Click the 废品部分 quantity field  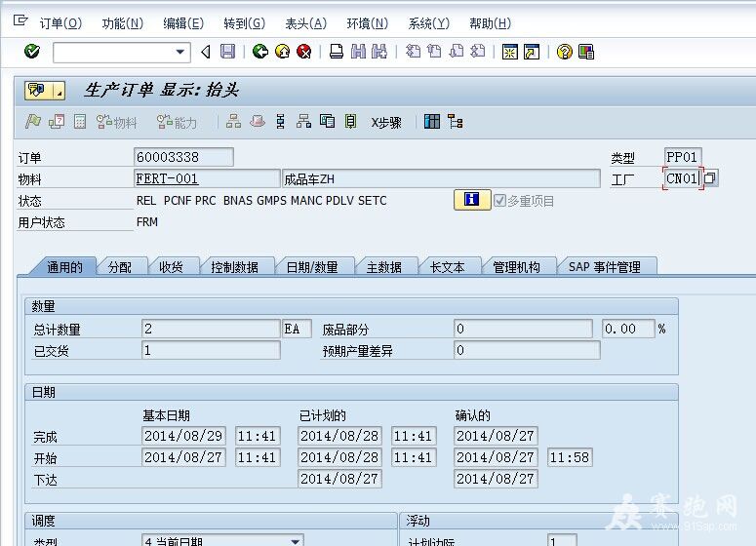[x=523, y=329]
